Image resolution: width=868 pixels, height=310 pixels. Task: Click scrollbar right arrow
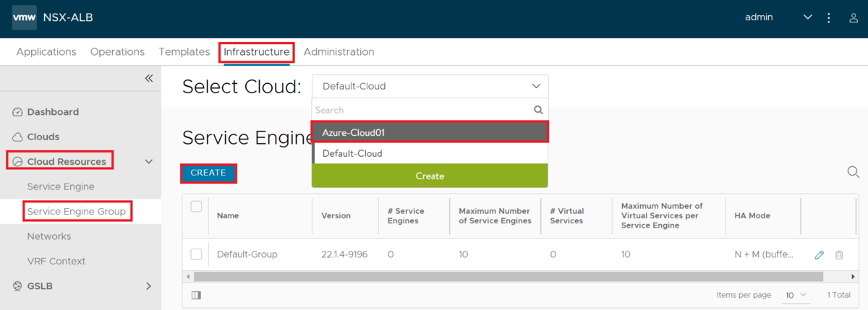[853, 277]
